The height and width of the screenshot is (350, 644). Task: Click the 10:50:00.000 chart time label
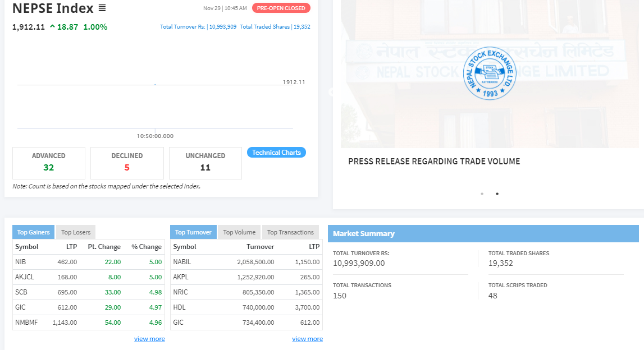[156, 136]
